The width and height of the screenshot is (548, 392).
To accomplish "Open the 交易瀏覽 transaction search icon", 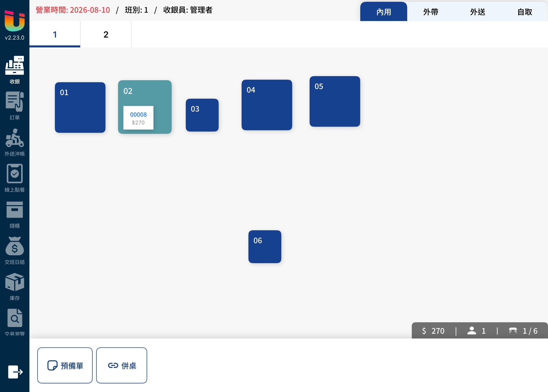I will (15, 318).
